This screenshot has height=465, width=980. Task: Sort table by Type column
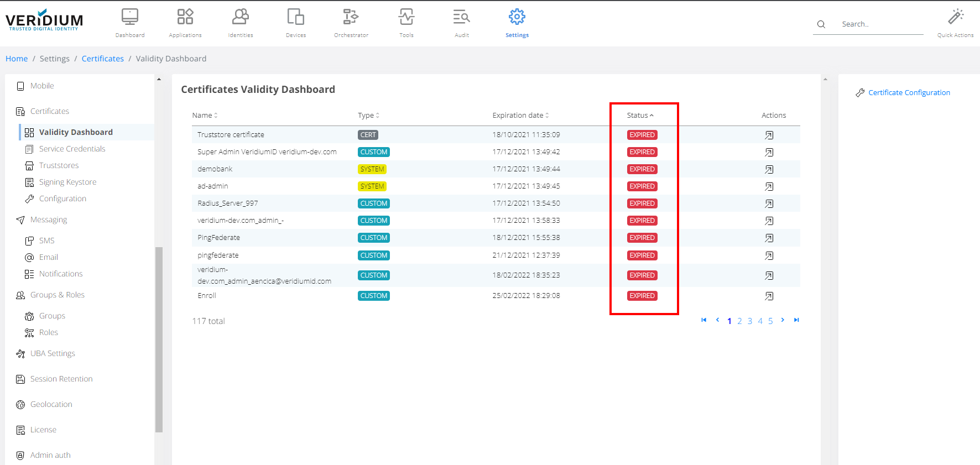click(368, 116)
